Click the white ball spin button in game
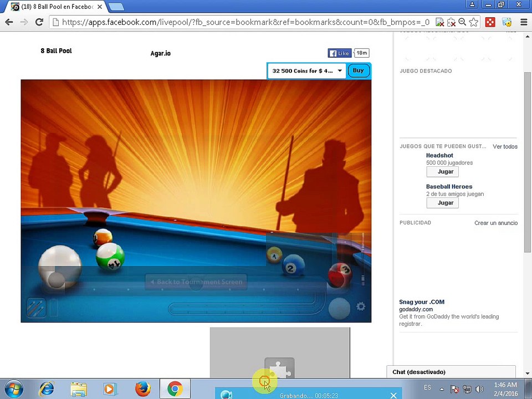532x399 pixels. [339, 309]
